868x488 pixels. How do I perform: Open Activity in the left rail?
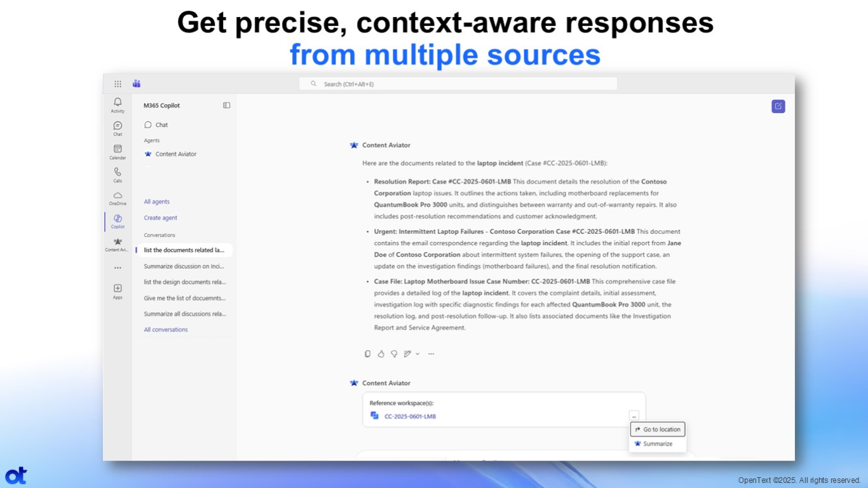coord(118,105)
